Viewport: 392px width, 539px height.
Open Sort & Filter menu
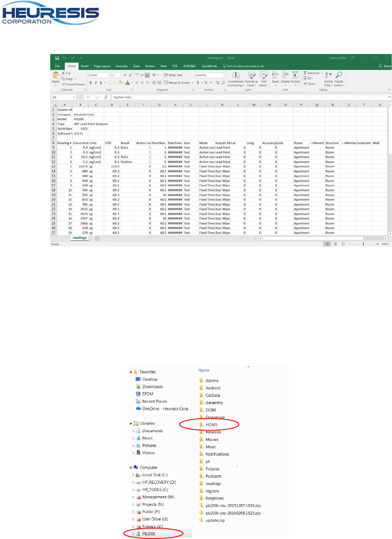click(328, 79)
